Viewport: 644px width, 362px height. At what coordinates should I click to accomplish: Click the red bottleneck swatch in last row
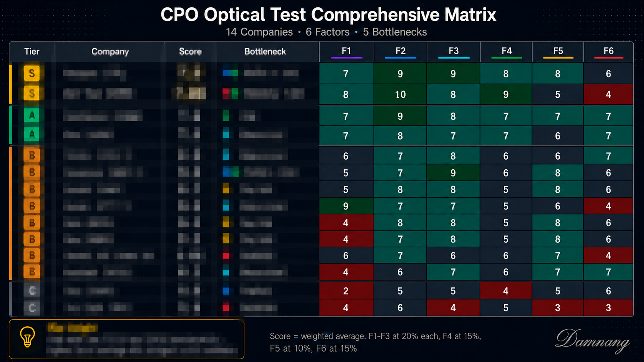pos(226,308)
